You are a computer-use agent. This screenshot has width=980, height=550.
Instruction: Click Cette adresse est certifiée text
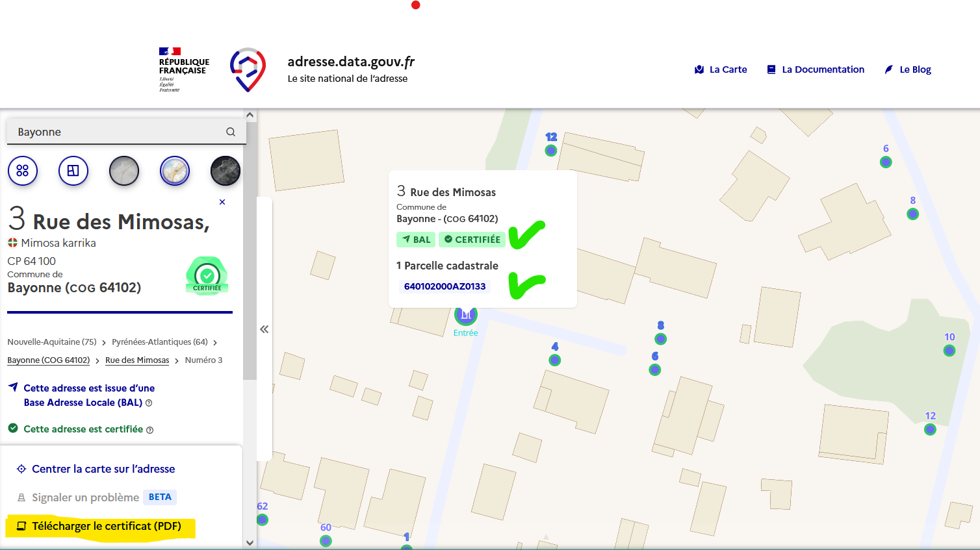[83, 429]
